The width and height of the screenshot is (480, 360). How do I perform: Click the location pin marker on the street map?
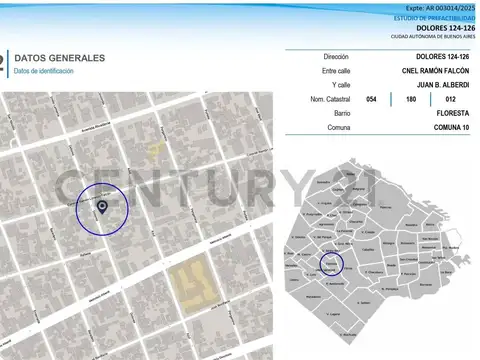[102, 207]
